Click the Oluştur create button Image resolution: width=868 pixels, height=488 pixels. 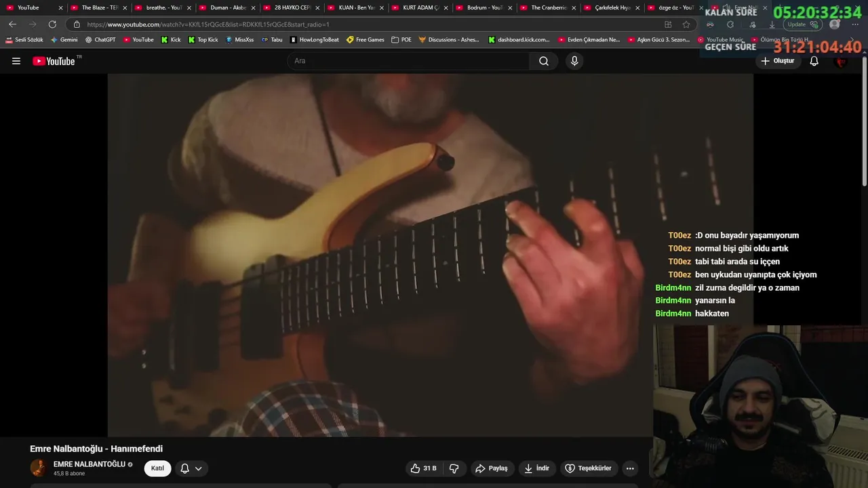[x=778, y=61]
